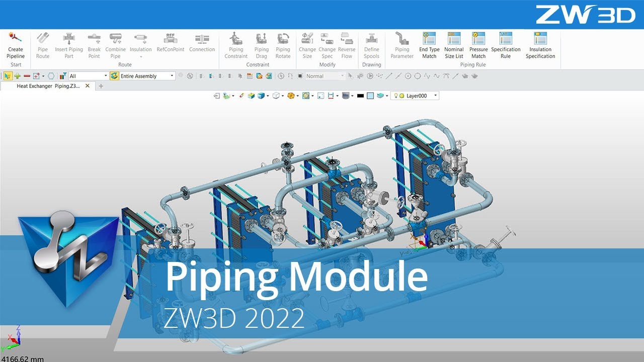Open the Insulation dropdown tool
The height and width of the screenshot is (362, 644).
point(141,46)
